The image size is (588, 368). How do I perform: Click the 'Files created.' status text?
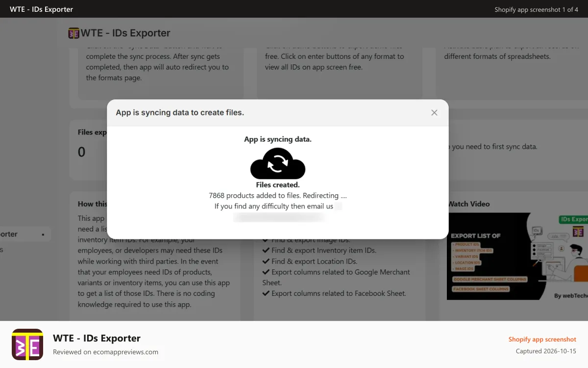(x=278, y=185)
